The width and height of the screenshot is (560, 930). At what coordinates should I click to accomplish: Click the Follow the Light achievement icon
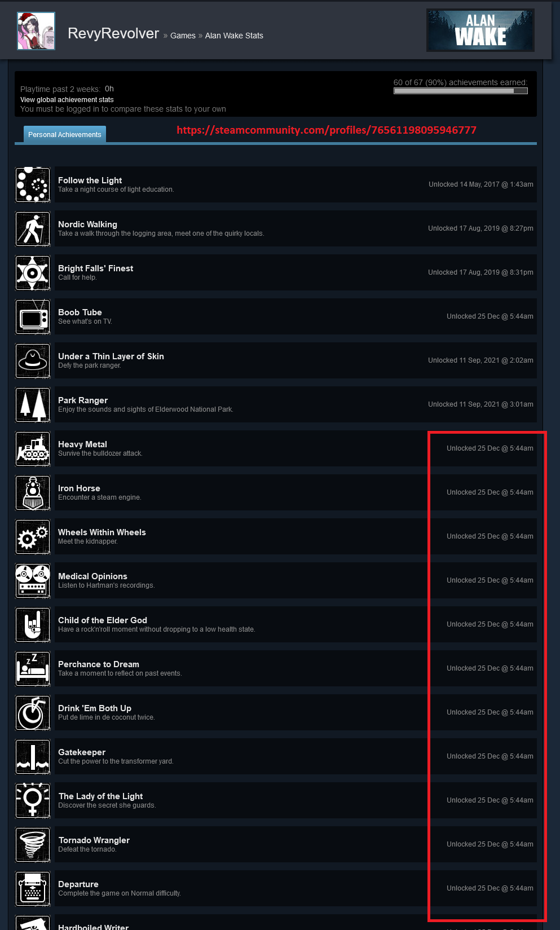(33, 184)
